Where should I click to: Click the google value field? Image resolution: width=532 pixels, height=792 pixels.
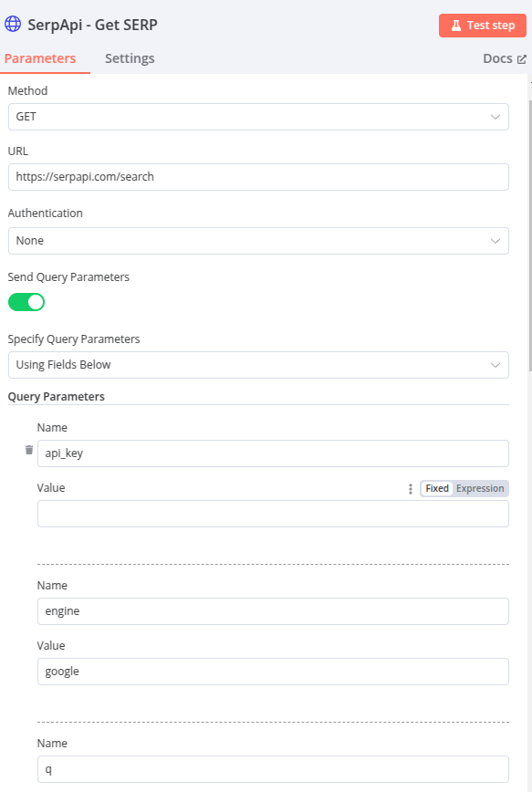(273, 672)
